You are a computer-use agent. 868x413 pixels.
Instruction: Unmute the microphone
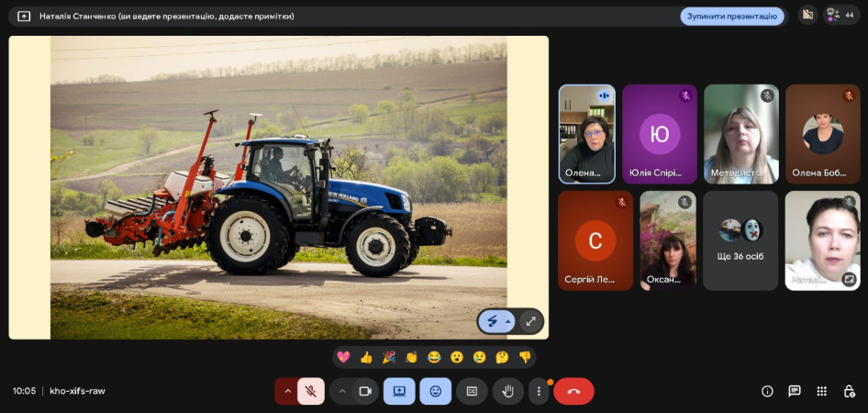click(x=311, y=391)
